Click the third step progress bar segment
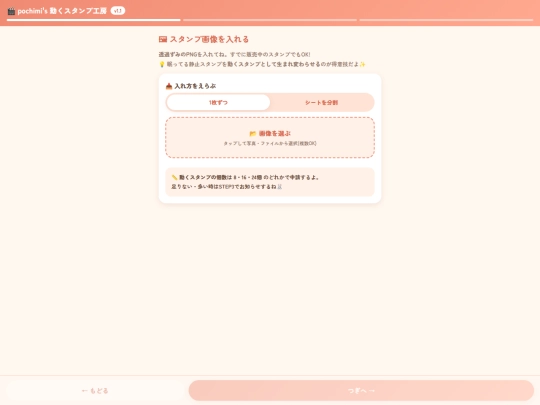 446,20
